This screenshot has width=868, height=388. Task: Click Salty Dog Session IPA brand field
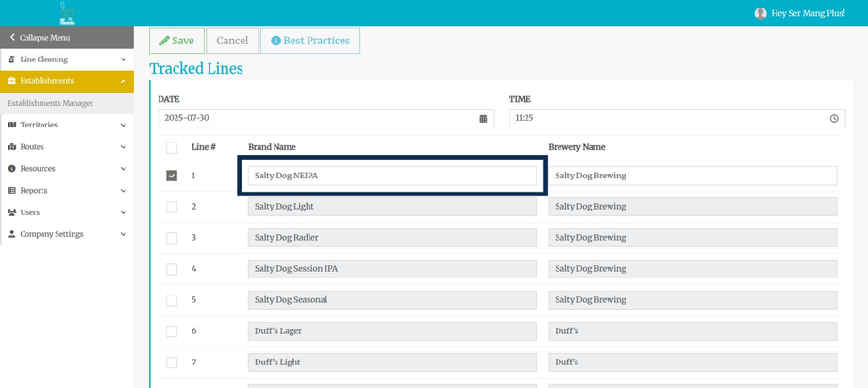pos(392,269)
